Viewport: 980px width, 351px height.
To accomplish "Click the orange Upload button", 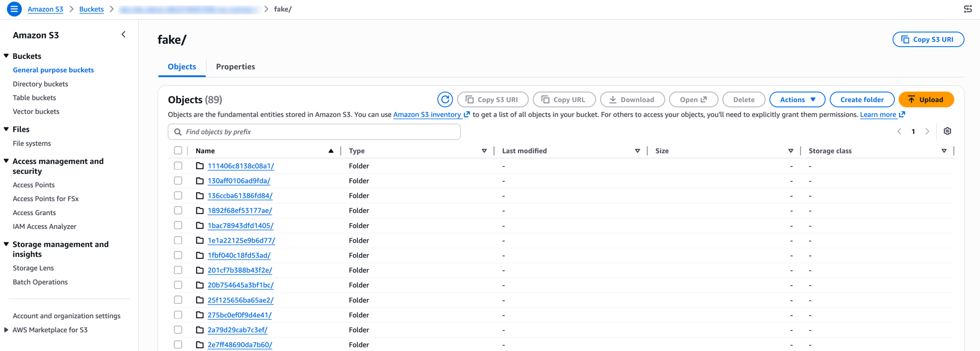I will [926, 100].
